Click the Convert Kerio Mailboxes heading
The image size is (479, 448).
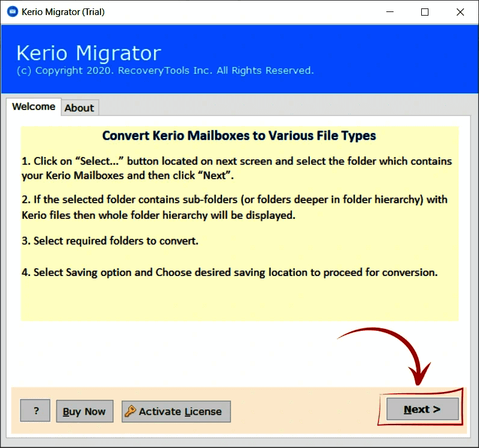(239, 135)
